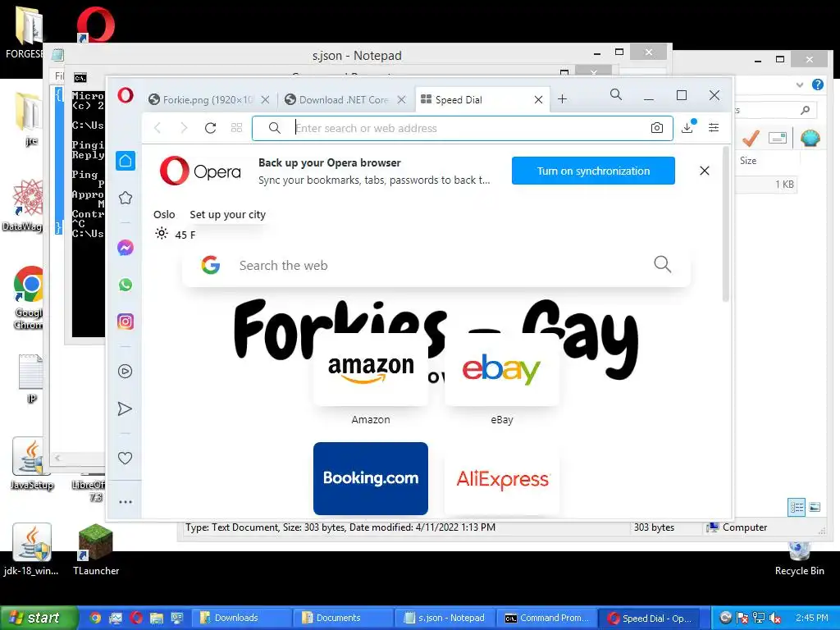This screenshot has width=840, height=630.
Task: Reload the current Opera page
Action: 211,128
